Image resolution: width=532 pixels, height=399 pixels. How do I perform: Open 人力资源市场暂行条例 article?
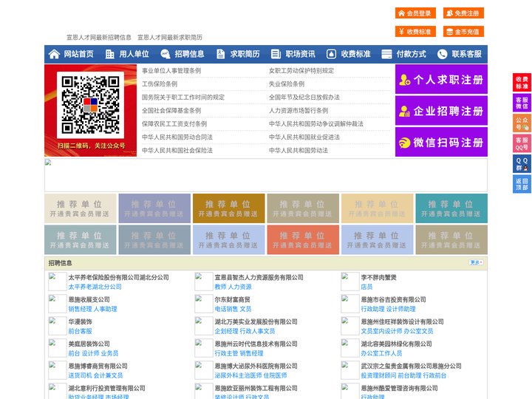(x=299, y=110)
